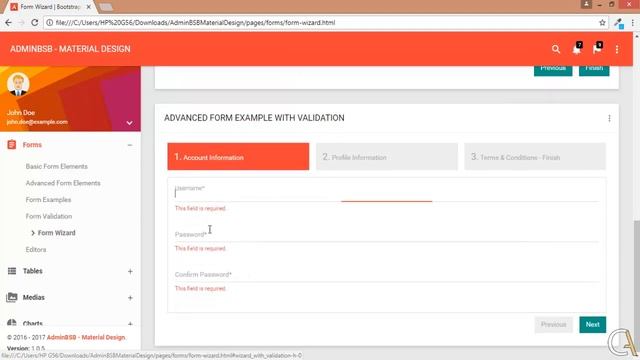Open the advanced form card options menu
Screen dimensions: 640x360
(609, 118)
